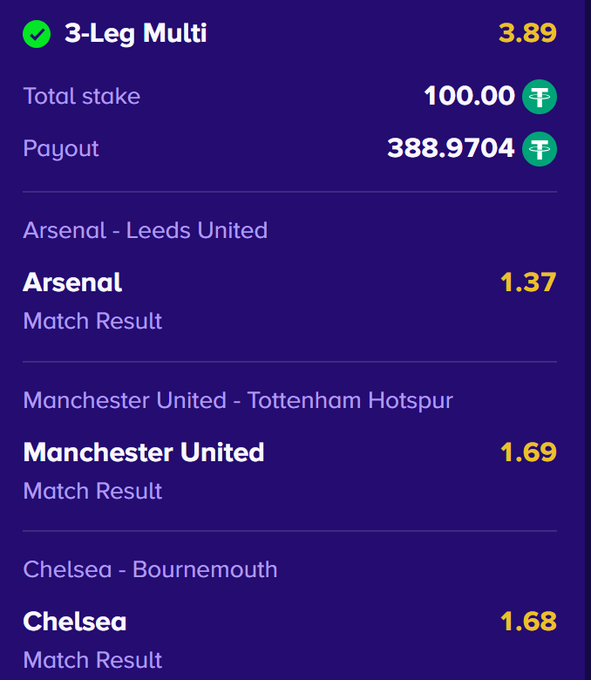Image resolution: width=591 pixels, height=680 pixels.
Task: Open the Arsenal - Leeds United match
Action: 145,230
